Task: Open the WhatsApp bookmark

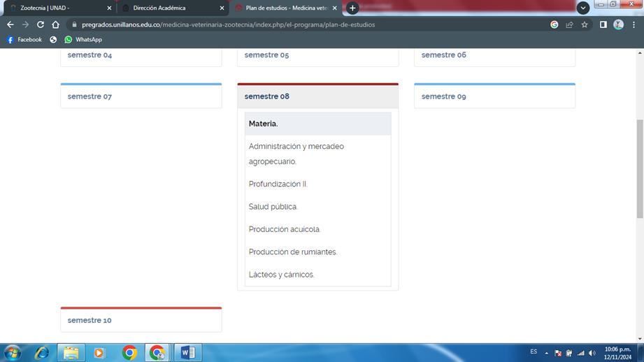Action: pyautogui.click(x=83, y=40)
